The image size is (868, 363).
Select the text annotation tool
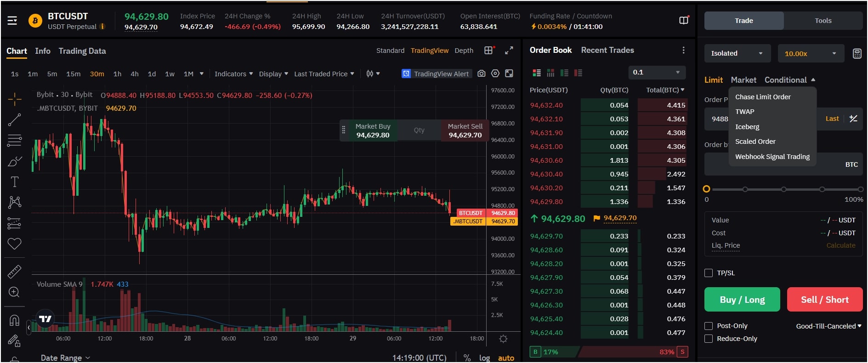(14, 182)
